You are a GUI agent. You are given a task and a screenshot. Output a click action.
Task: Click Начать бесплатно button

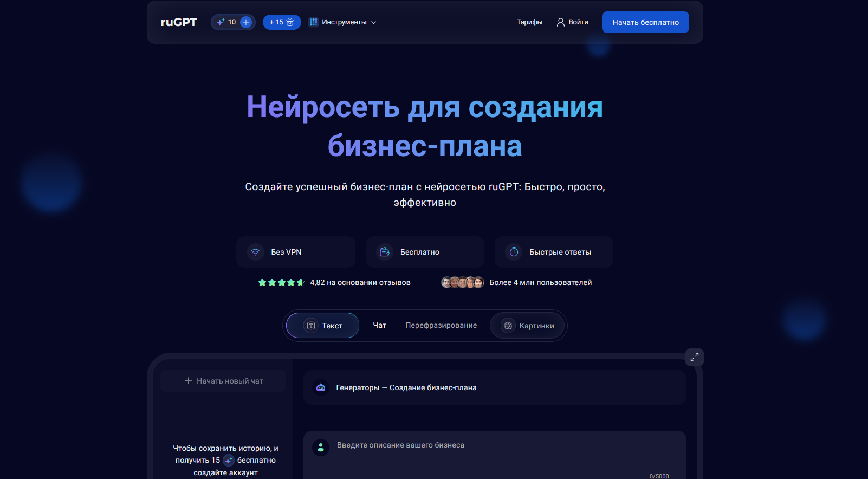coord(645,22)
